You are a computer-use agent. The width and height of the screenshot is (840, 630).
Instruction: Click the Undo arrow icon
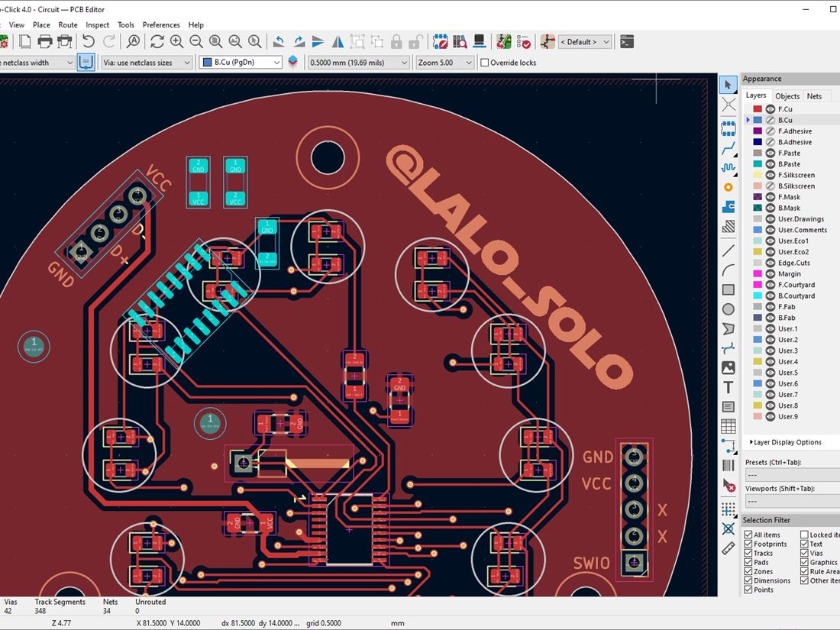point(89,42)
